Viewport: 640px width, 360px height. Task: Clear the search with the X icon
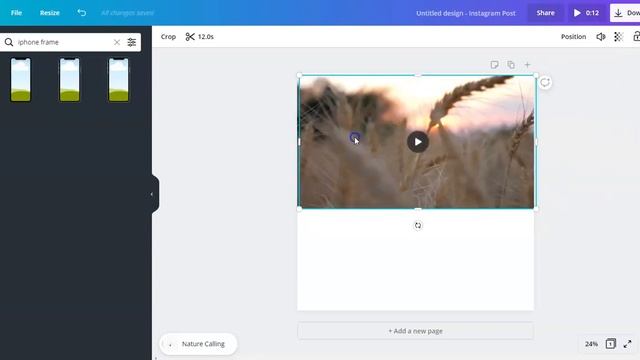117,42
